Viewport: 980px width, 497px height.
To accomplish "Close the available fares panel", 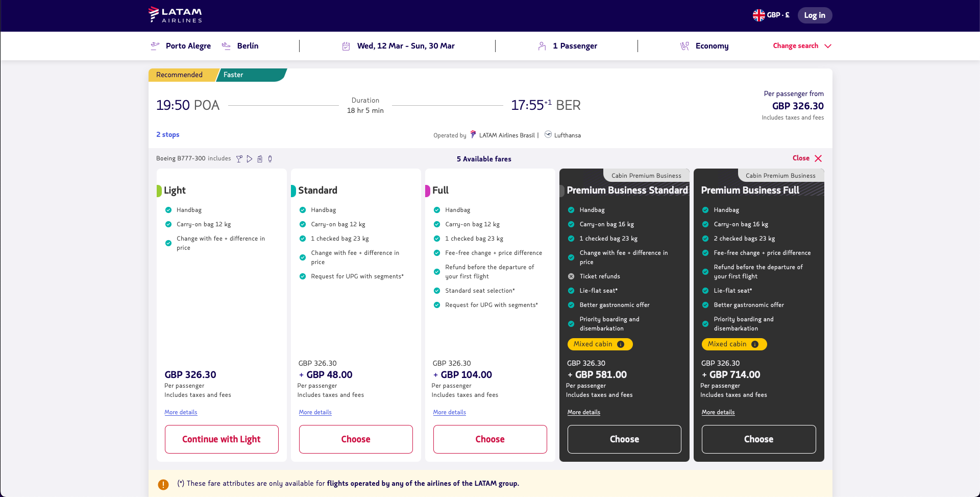I will click(x=807, y=158).
